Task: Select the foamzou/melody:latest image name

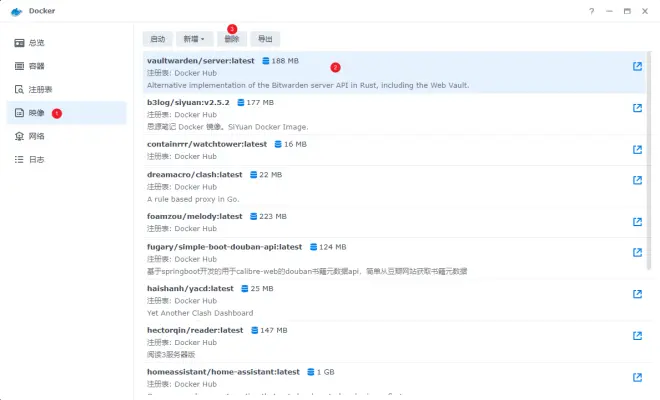Action: (194, 216)
